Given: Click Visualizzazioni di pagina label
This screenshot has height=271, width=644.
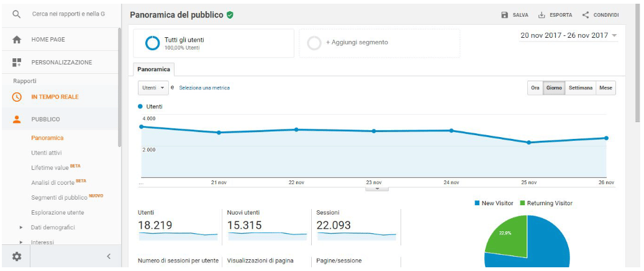Looking at the screenshot, I should [x=260, y=260].
